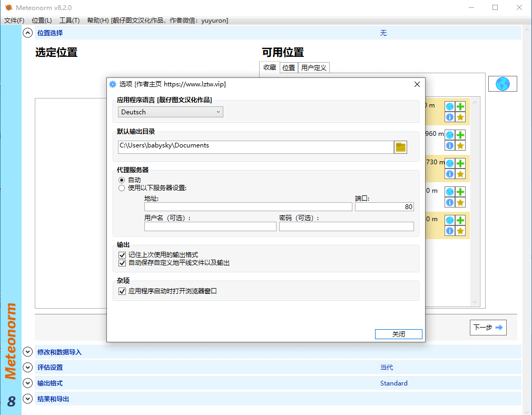Click star icon in the last location row
The image size is (532, 415).
coord(460,231)
